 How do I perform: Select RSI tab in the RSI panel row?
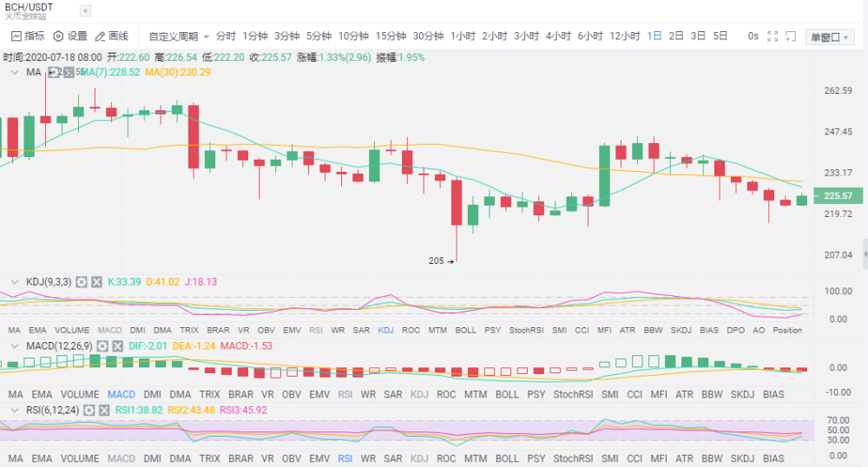(x=345, y=458)
